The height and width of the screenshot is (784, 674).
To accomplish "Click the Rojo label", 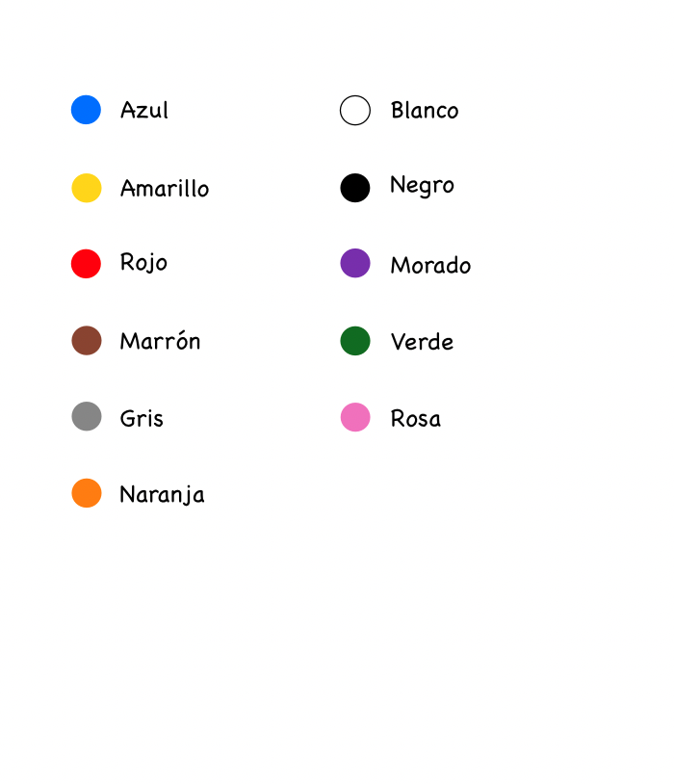I will click(x=143, y=263).
